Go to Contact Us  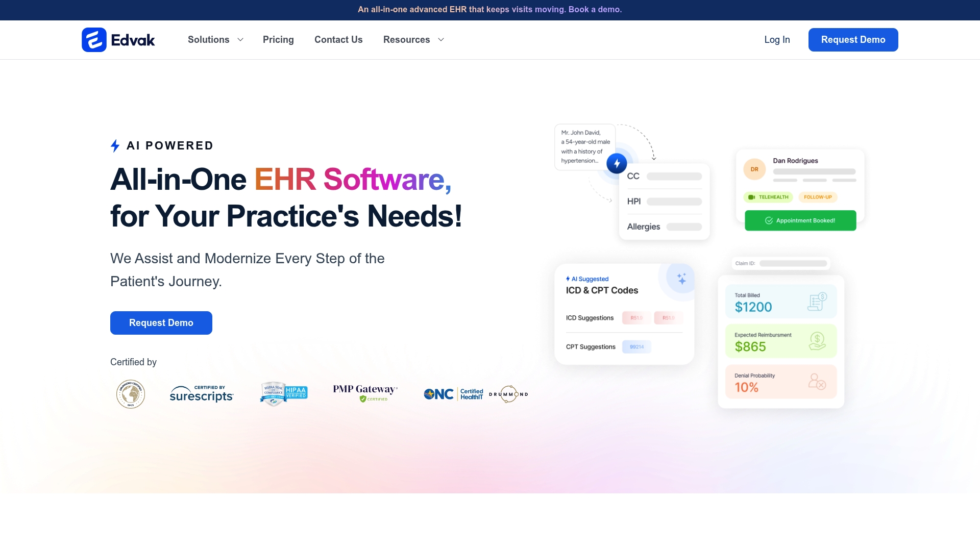338,40
